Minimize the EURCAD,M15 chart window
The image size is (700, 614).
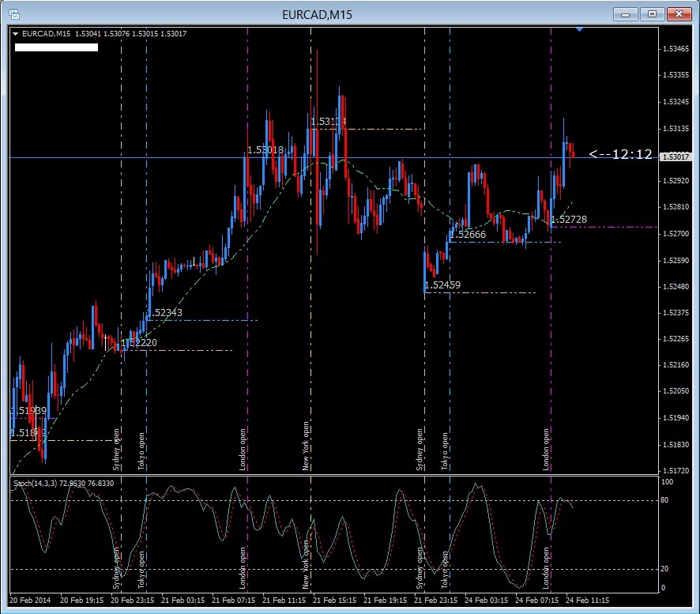pyautogui.click(x=625, y=13)
